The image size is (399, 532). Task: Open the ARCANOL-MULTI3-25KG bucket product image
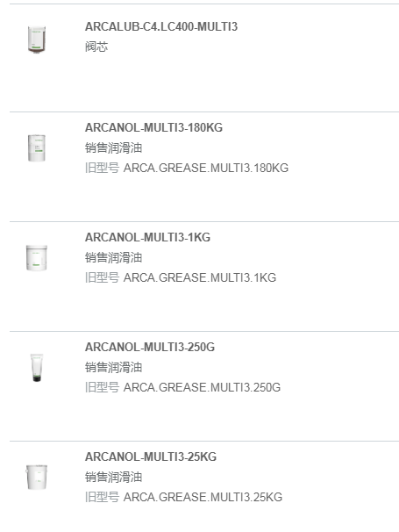(x=36, y=477)
